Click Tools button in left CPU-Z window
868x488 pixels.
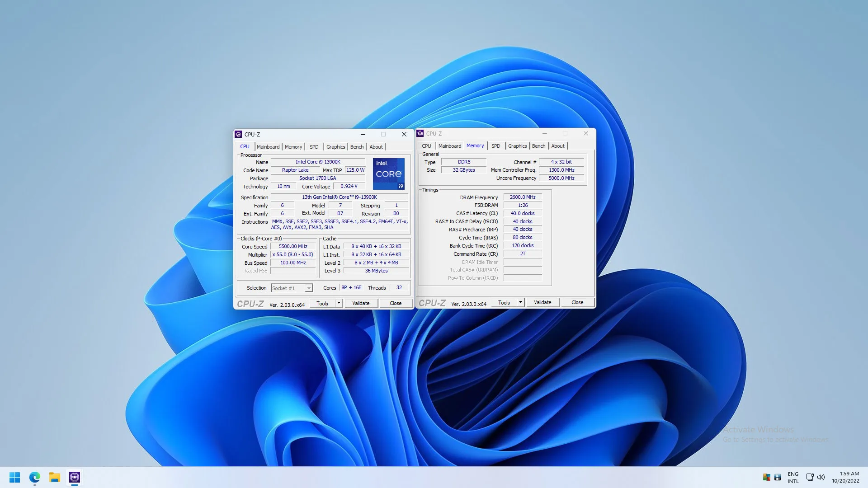click(322, 304)
